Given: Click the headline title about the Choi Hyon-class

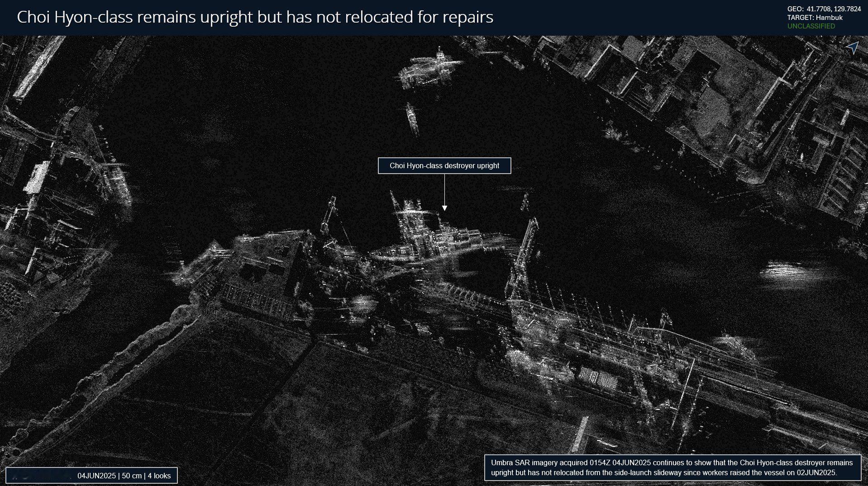Looking at the screenshot, I should (255, 17).
